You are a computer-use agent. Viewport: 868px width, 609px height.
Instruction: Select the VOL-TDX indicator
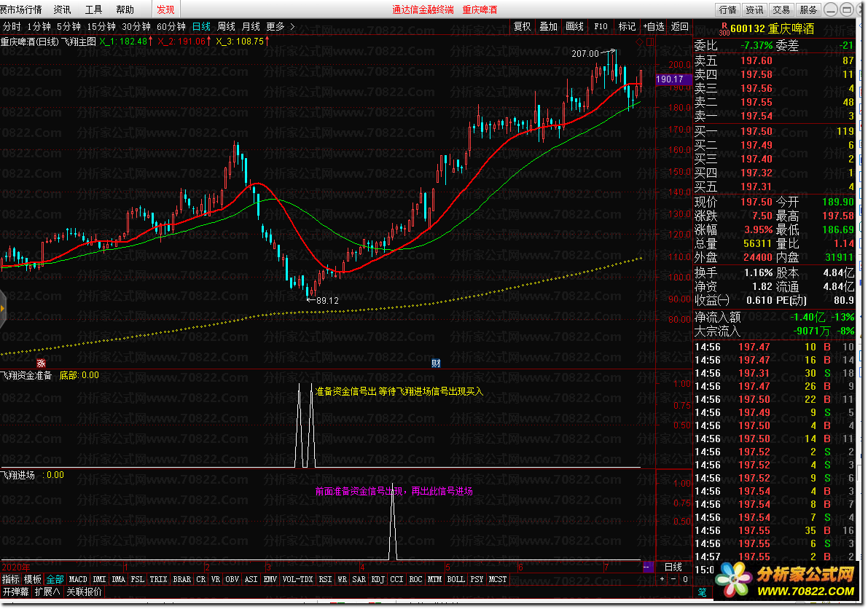click(298, 579)
